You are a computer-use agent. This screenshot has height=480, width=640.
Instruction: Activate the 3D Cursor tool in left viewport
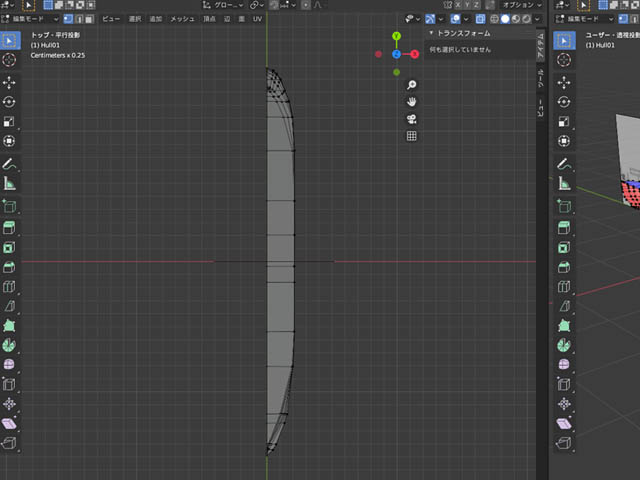[9, 60]
